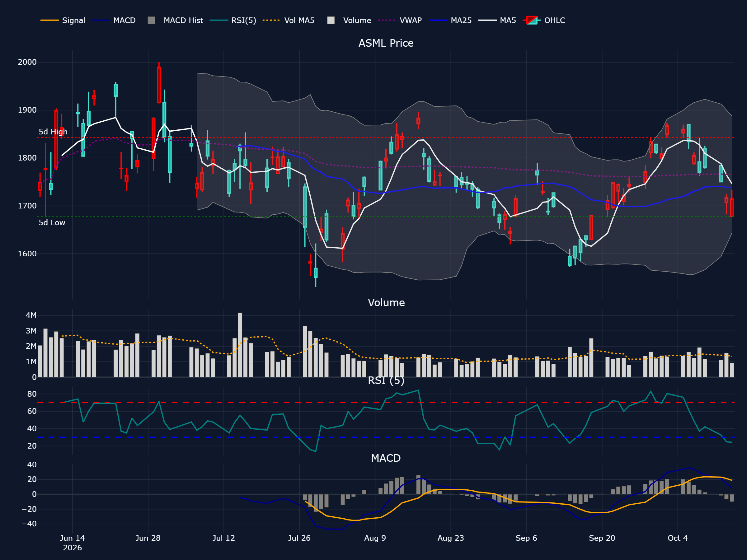Image resolution: width=747 pixels, height=560 pixels.
Task: Click the Sep 20 date label
Action: tap(602, 538)
